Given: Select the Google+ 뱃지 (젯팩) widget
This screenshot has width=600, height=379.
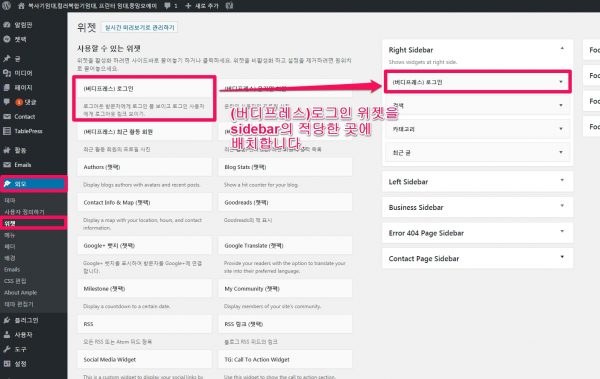Looking at the screenshot, I should tap(144, 245).
